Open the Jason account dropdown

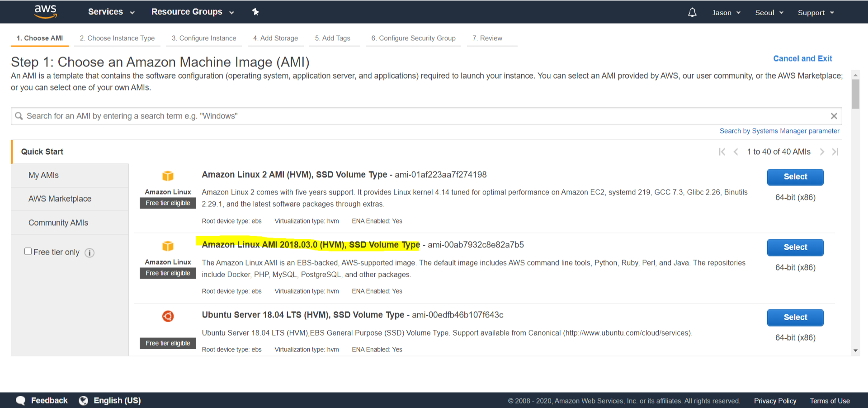point(726,13)
